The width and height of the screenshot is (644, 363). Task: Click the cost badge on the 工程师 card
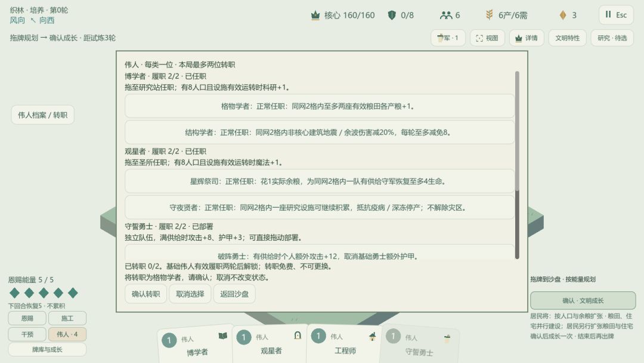click(x=318, y=336)
